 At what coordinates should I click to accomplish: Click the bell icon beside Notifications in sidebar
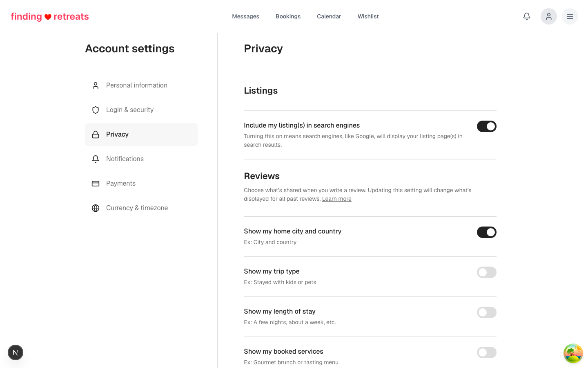pos(96,159)
